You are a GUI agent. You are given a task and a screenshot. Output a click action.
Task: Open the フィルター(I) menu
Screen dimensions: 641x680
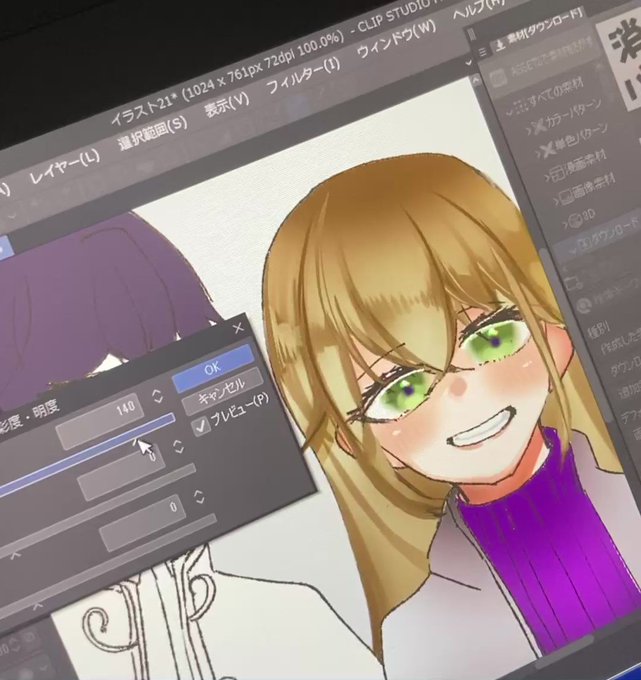tap(303, 76)
